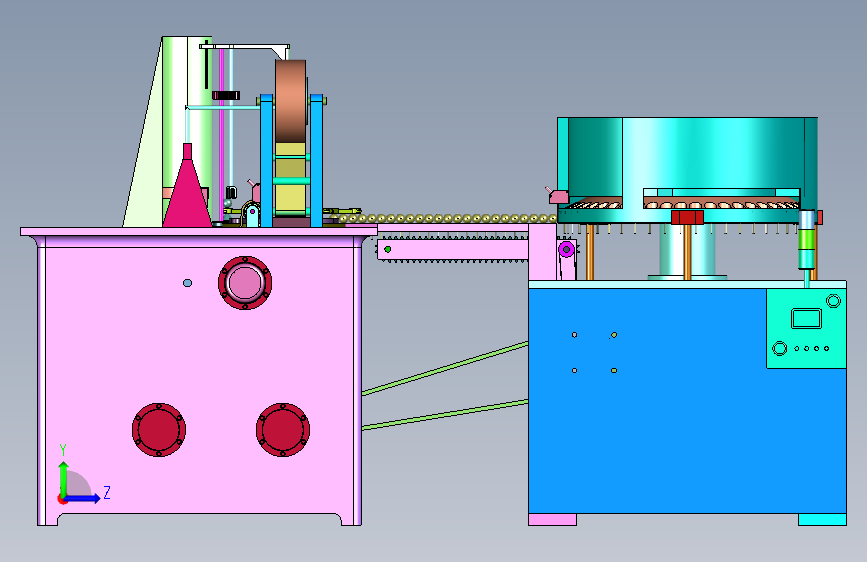Pick the upper-left bolt hole on blue cabinet
The width and height of the screenshot is (867, 562).
pos(574,335)
